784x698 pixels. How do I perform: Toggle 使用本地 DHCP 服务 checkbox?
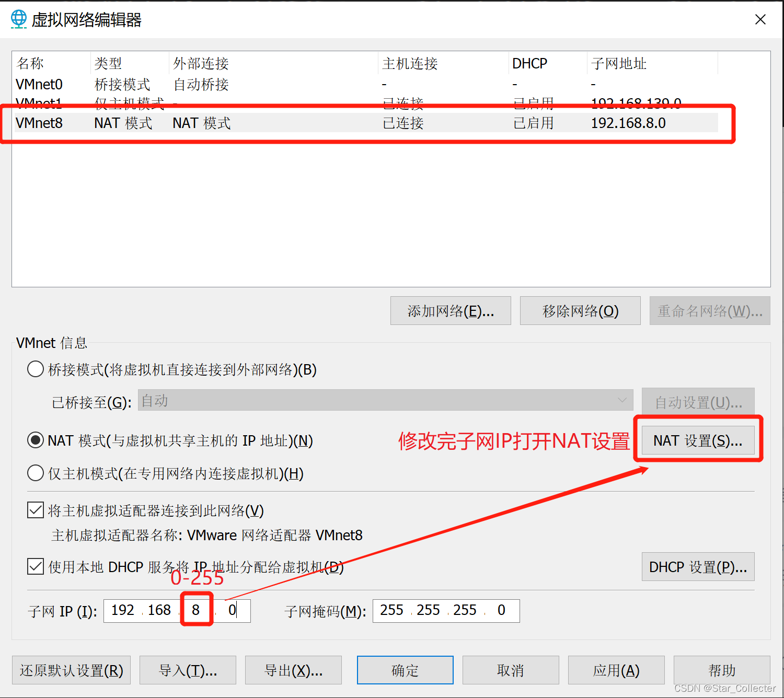pyautogui.click(x=36, y=566)
